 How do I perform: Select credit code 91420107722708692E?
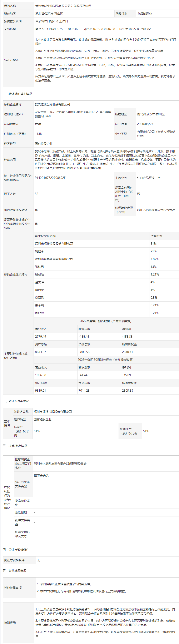tap(50, 178)
